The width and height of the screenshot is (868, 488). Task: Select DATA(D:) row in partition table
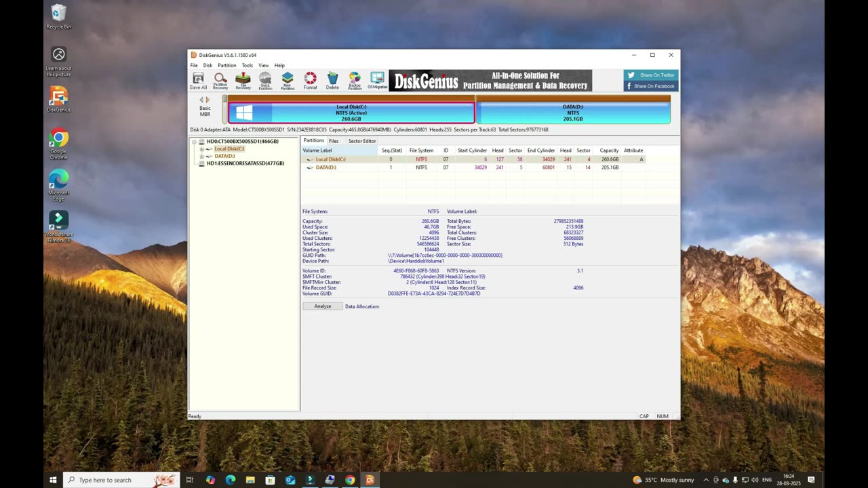coord(473,167)
